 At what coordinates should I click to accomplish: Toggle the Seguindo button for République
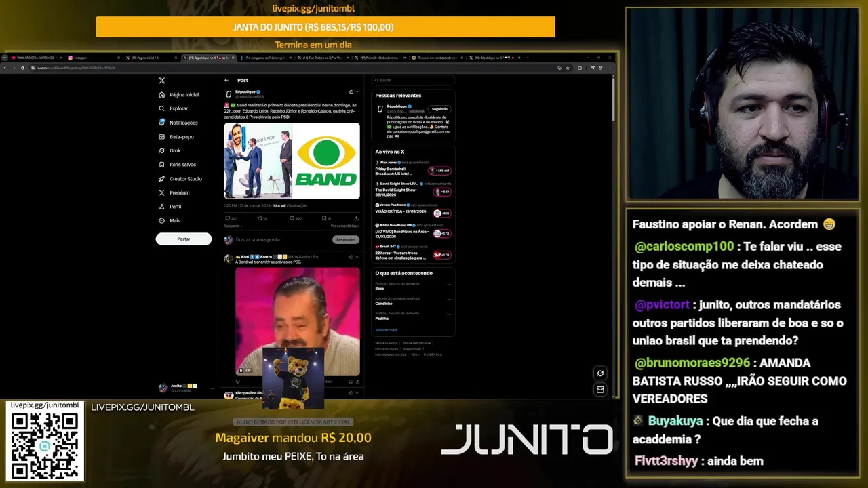pos(439,108)
